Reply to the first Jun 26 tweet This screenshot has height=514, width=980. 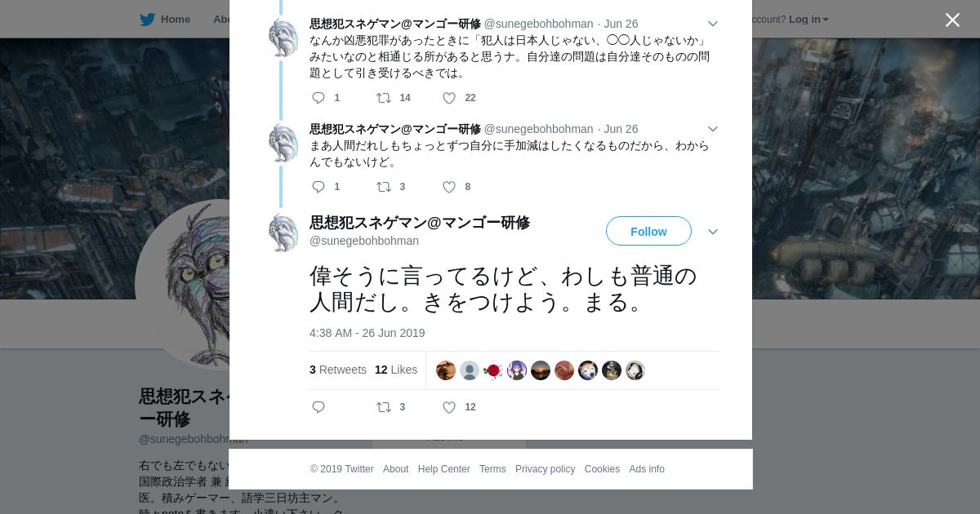(318, 98)
